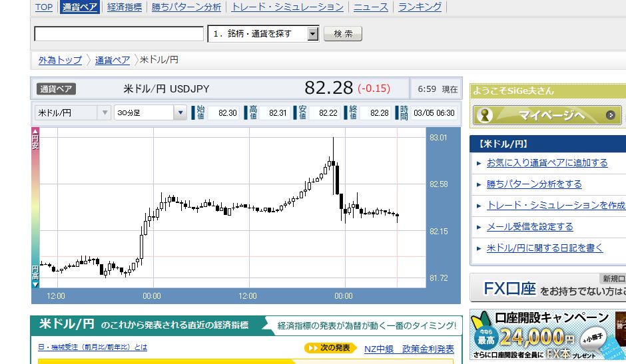Open トレード・シミュレーションを作成 link
This screenshot has width=626, height=364.
pos(556,205)
